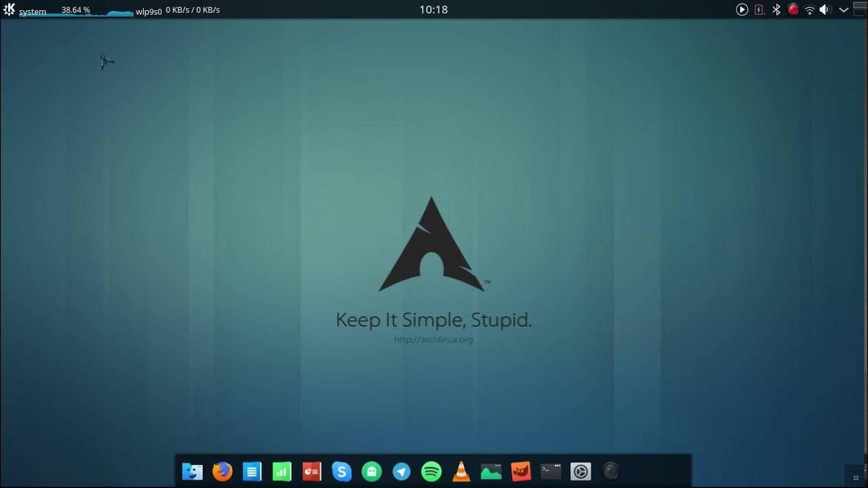Launch Skype from the dock
Viewport: 868px width, 488px height.
342,471
